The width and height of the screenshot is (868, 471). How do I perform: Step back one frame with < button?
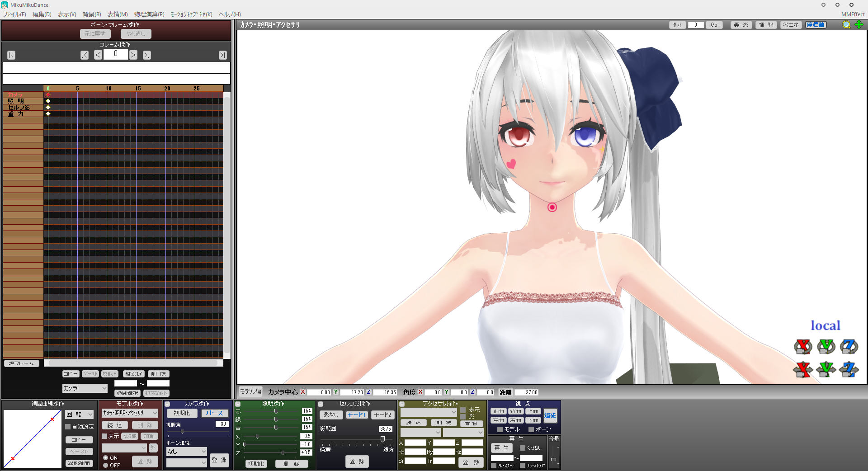98,55
